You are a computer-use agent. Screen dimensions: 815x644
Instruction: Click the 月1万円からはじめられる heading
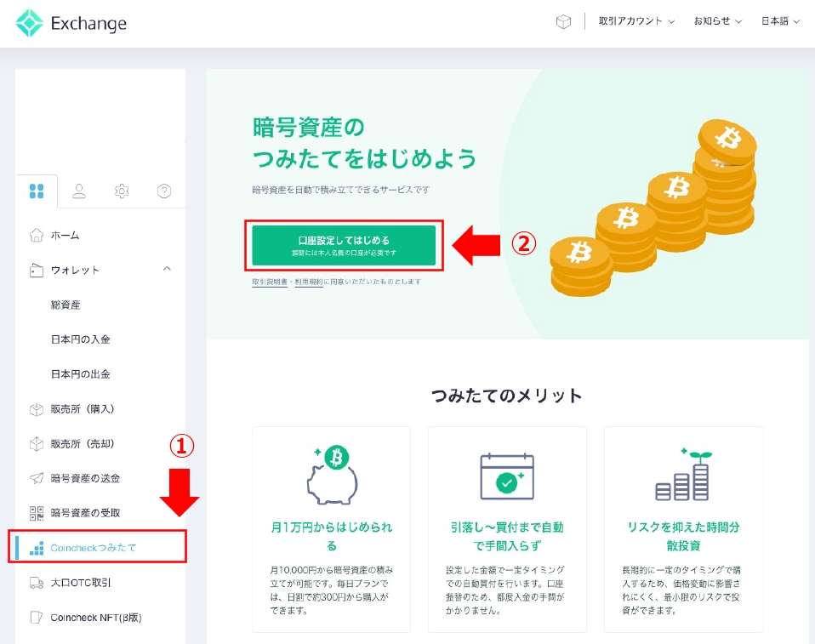click(x=332, y=537)
